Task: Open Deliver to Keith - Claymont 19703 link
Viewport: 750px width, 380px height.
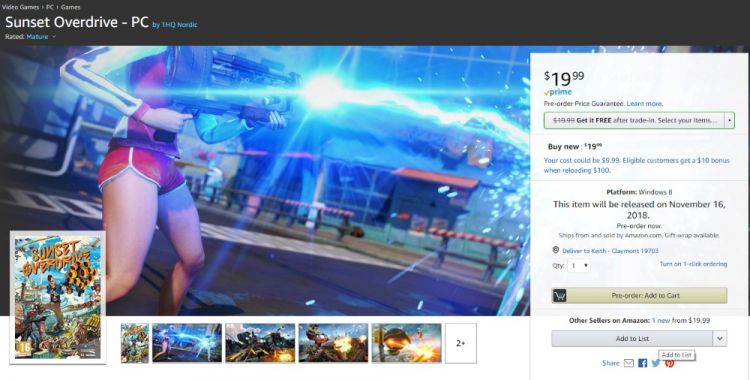Action: point(610,251)
